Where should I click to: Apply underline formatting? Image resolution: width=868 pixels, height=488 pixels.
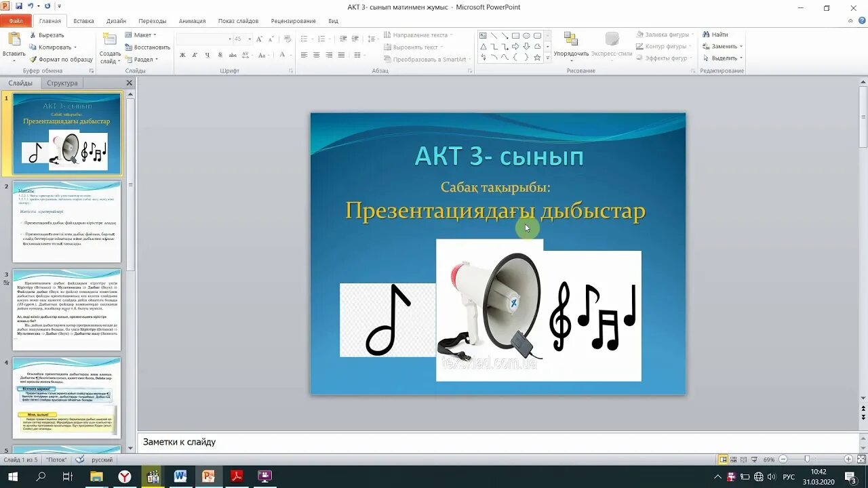(x=207, y=54)
